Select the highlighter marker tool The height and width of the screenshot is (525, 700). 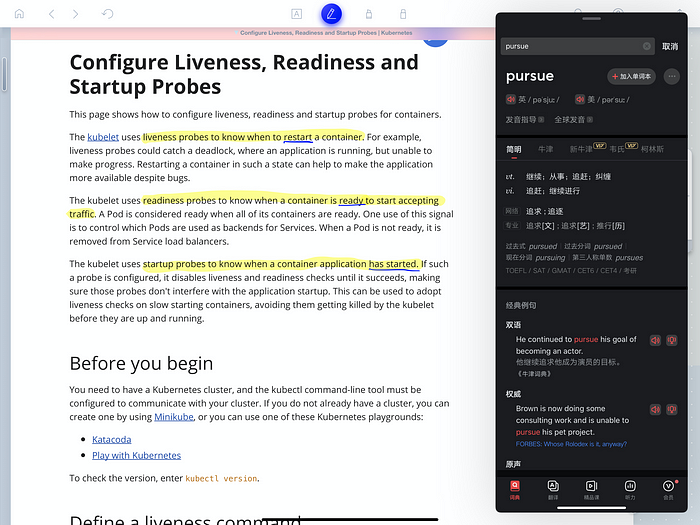[x=369, y=14]
